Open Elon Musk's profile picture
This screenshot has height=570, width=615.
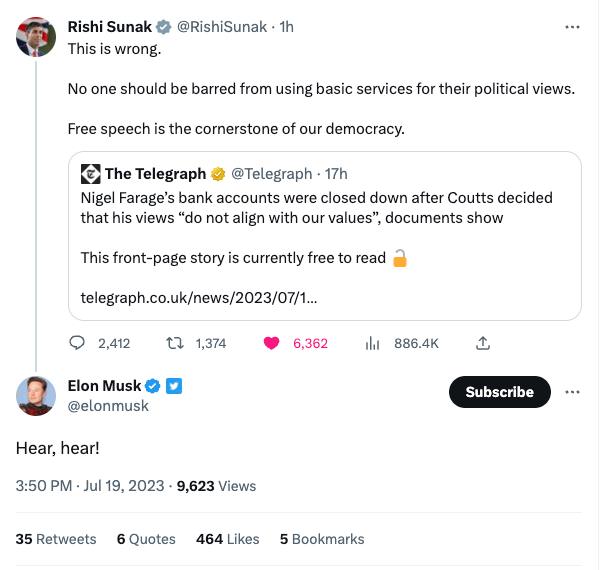click(x=36, y=396)
